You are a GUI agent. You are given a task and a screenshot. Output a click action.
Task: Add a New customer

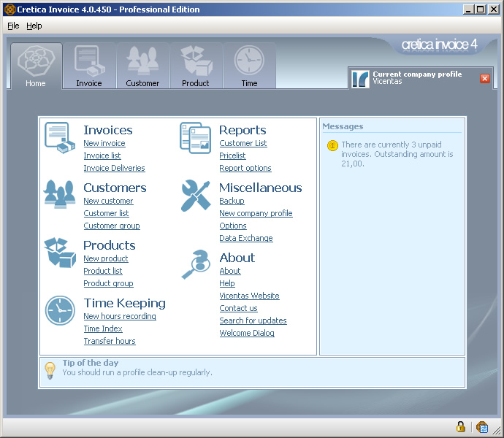click(108, 201)
